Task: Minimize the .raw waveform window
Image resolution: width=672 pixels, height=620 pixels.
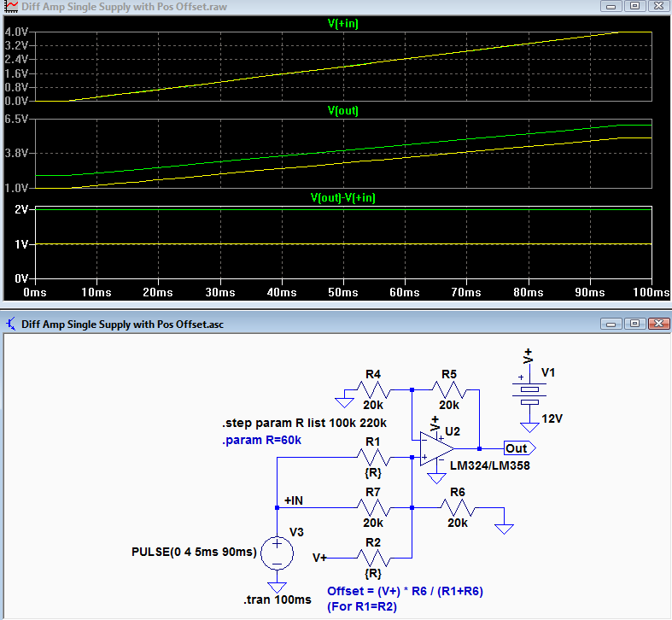Action: (611, 6)
